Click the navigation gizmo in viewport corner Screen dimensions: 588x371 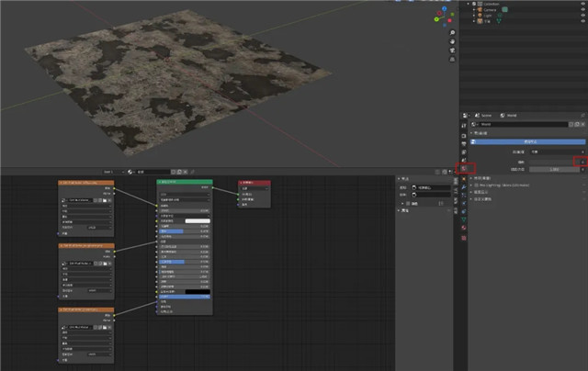coord(446,17)
